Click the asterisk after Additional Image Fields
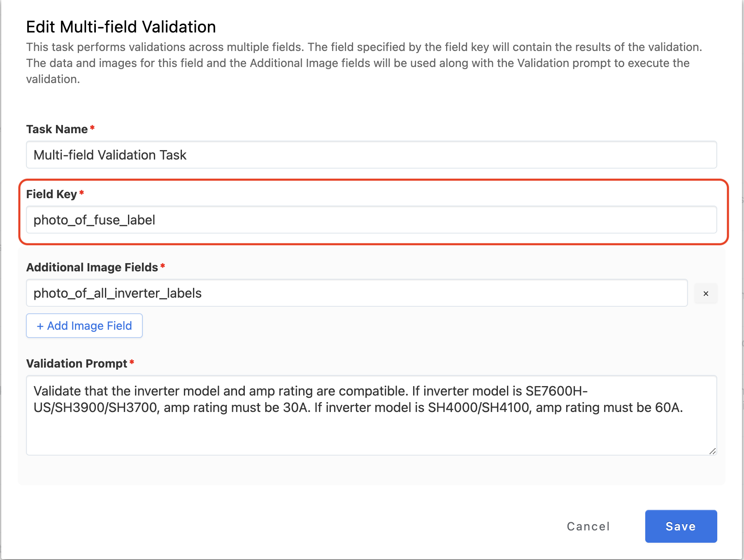This screenshot has height=560, width=744. tap(163, 266)
